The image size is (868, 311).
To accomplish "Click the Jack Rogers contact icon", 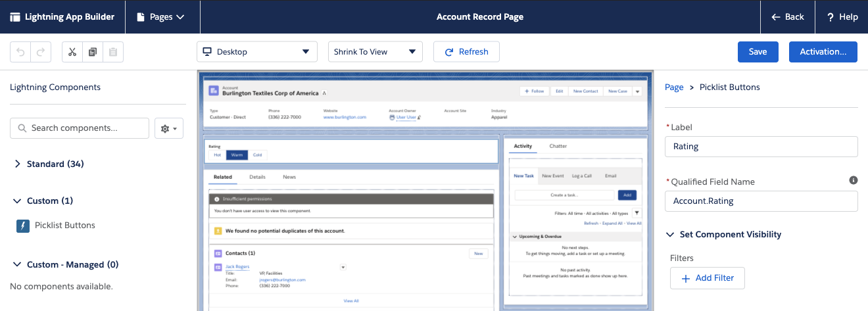I will (x=218, y=267).
